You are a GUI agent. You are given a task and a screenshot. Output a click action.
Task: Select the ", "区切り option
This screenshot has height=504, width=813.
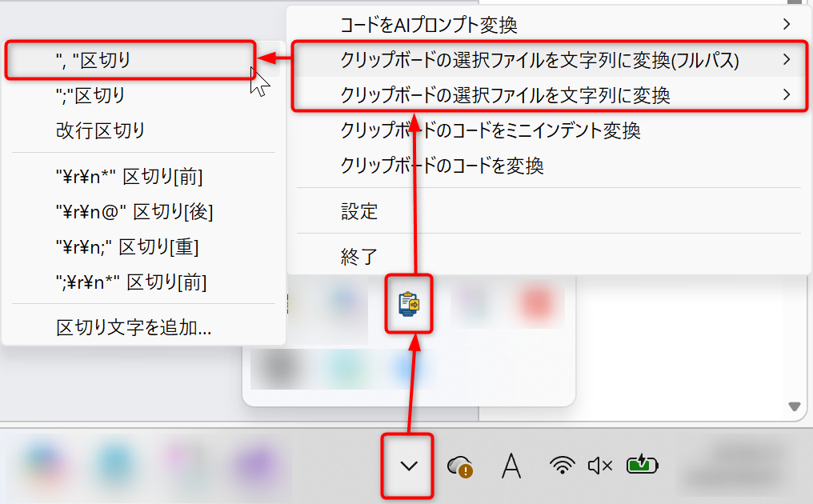[x=94, y=60]
